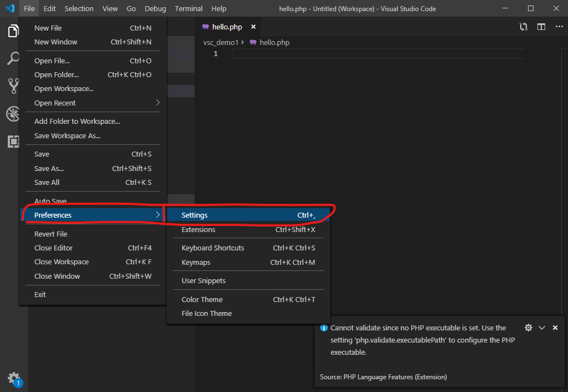Select Open File... menu item
Viewport: 568px width, 392px height.
[x=93, y=61]
